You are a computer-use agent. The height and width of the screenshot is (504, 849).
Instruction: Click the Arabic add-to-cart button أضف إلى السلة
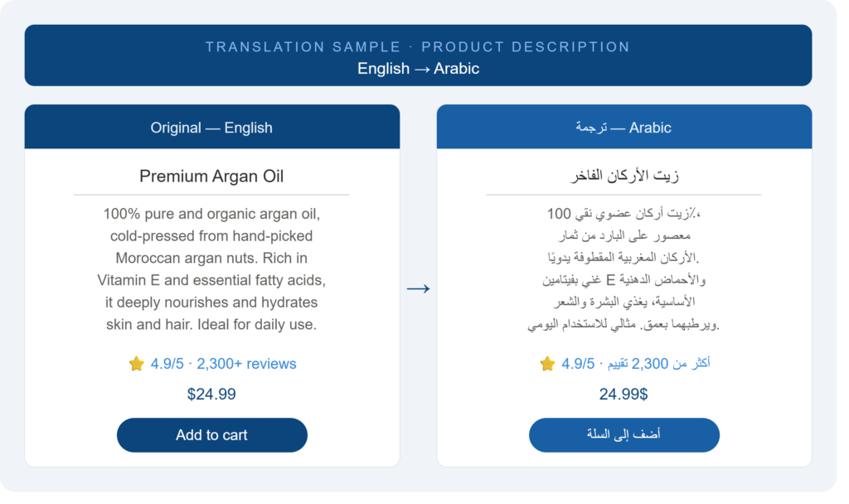tap(623, 434)
